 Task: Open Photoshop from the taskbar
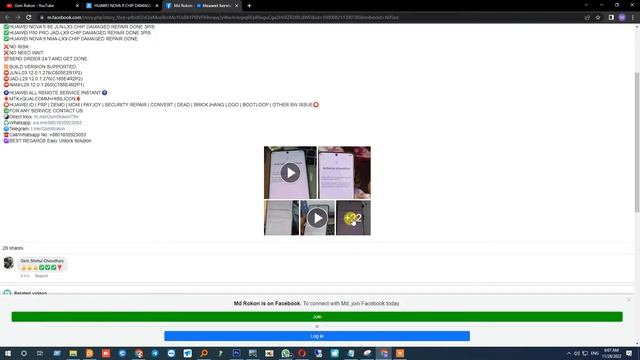pos(236,353)
